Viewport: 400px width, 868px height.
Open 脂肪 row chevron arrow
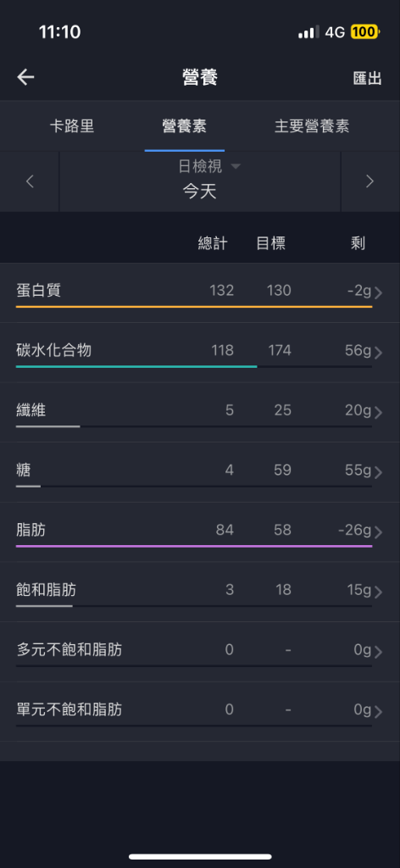(379, 532)
